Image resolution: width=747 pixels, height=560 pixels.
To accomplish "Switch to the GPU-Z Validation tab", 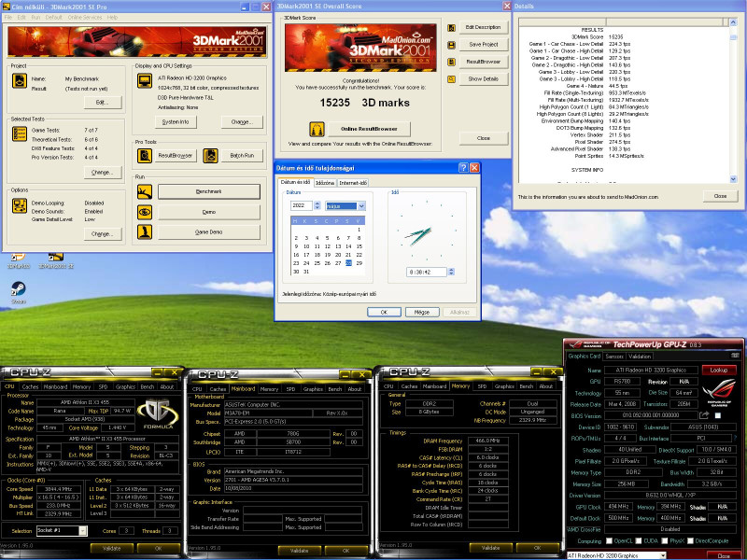I will (640, 357).
